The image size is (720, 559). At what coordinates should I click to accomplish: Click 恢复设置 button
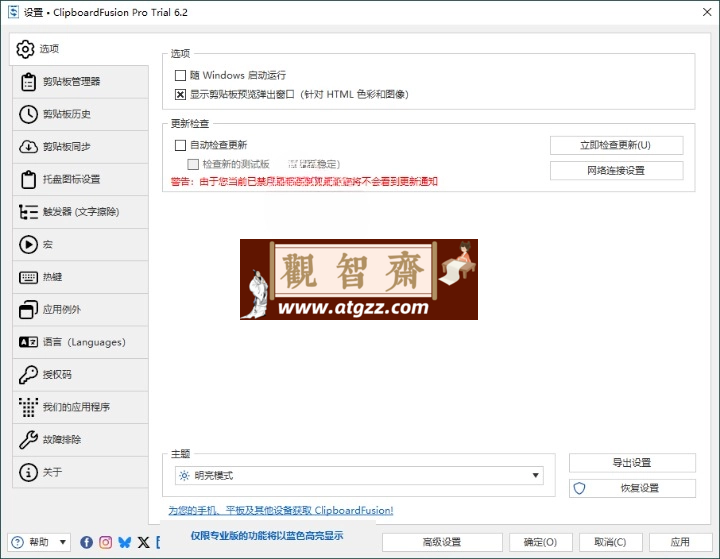coord(632,488)
